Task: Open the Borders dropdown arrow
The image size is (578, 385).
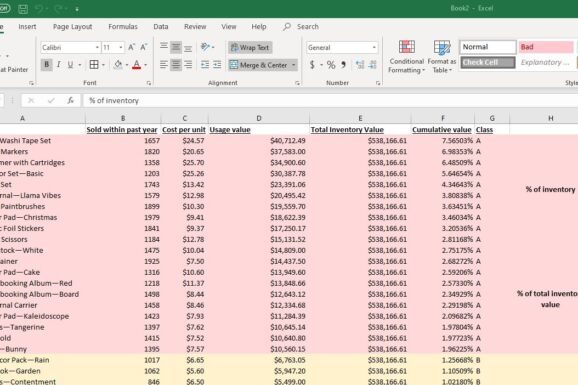Action: (x=103, y=65)
